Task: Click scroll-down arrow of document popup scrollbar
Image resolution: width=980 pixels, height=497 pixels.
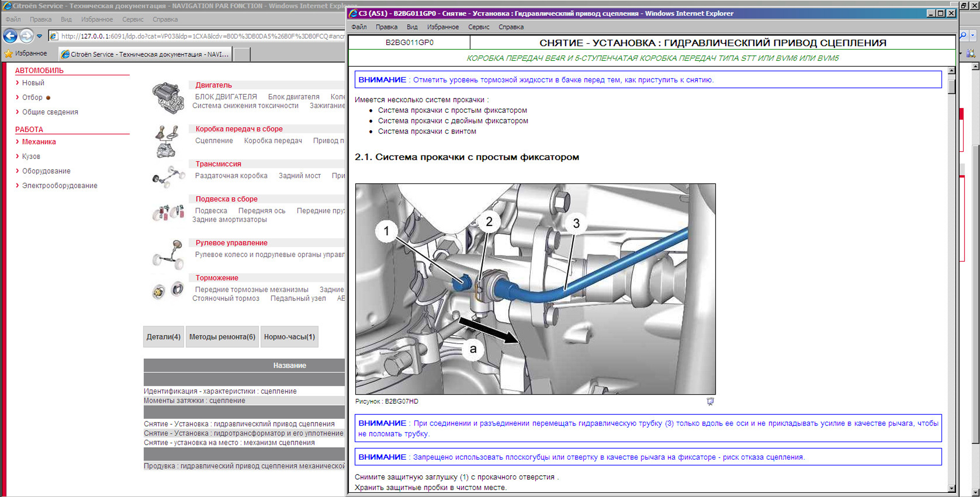Action: pyautogui.click(x=952, y=488)
